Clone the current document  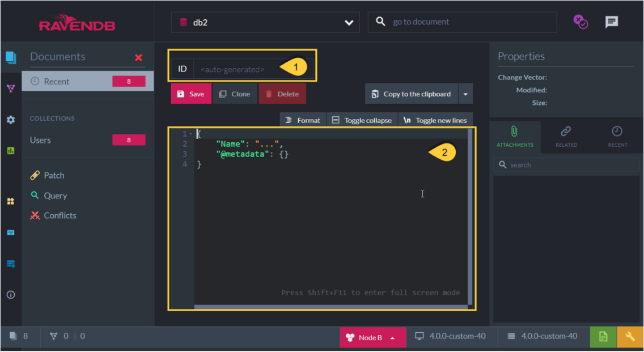pos(235,94)
